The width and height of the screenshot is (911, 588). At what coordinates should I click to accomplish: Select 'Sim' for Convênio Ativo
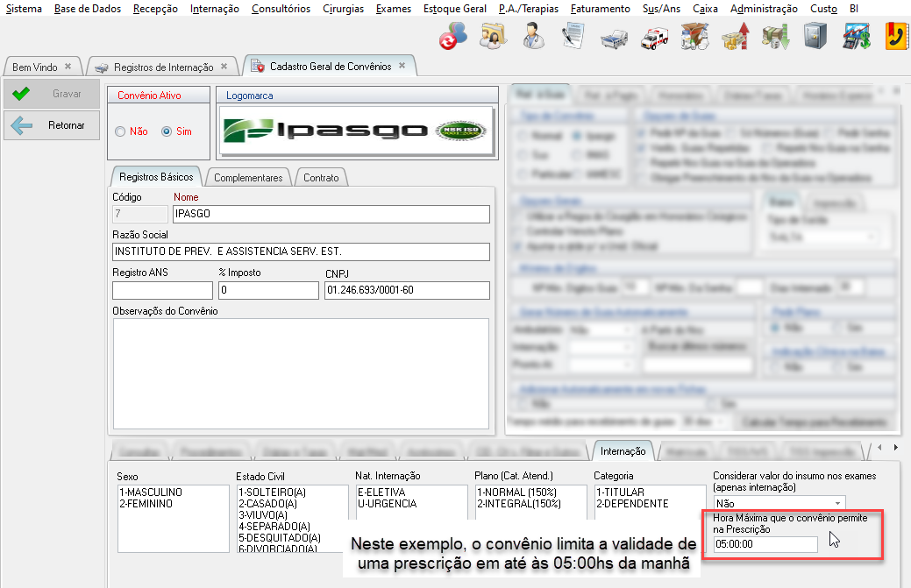point(167,131)
